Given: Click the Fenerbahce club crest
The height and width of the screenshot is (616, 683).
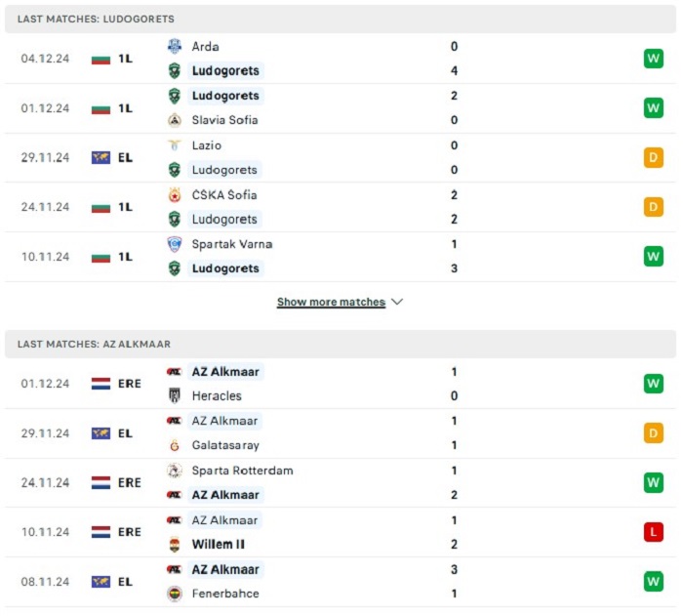Looking at the screenshot, I should (175, 594).
